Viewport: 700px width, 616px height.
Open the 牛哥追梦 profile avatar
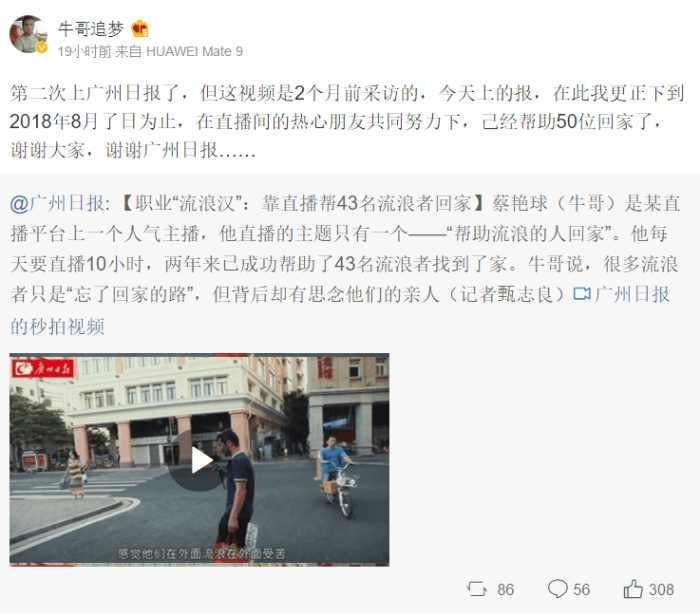tap(28, 34)
